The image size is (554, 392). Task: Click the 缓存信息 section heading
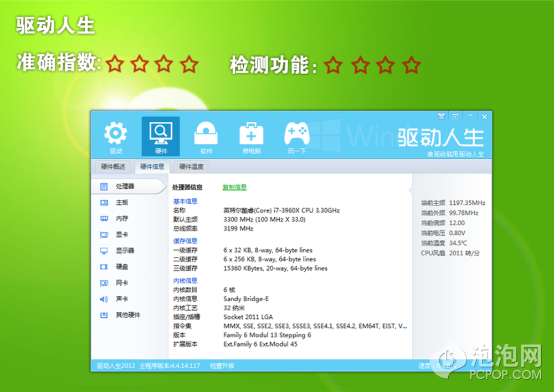(185, 241)
